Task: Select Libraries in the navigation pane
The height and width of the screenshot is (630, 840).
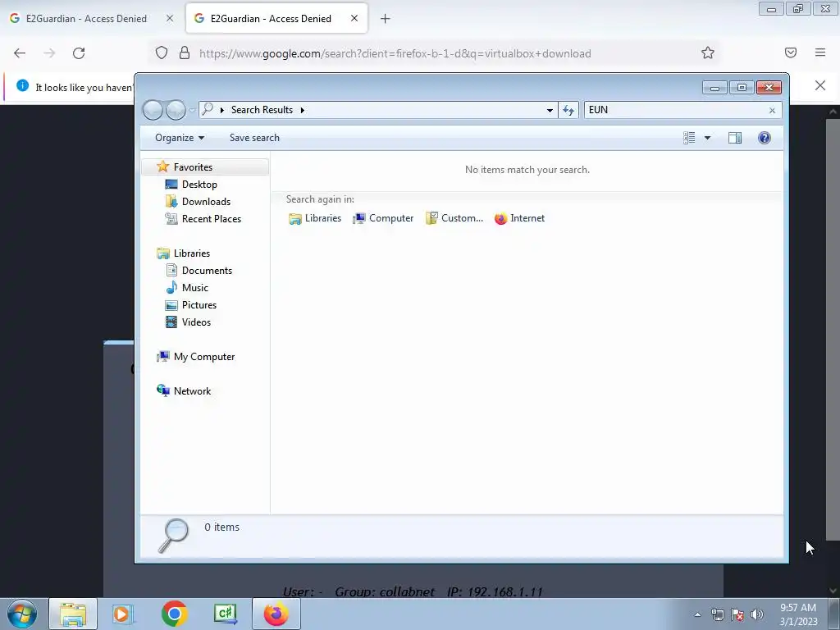Action: point(192,253)
